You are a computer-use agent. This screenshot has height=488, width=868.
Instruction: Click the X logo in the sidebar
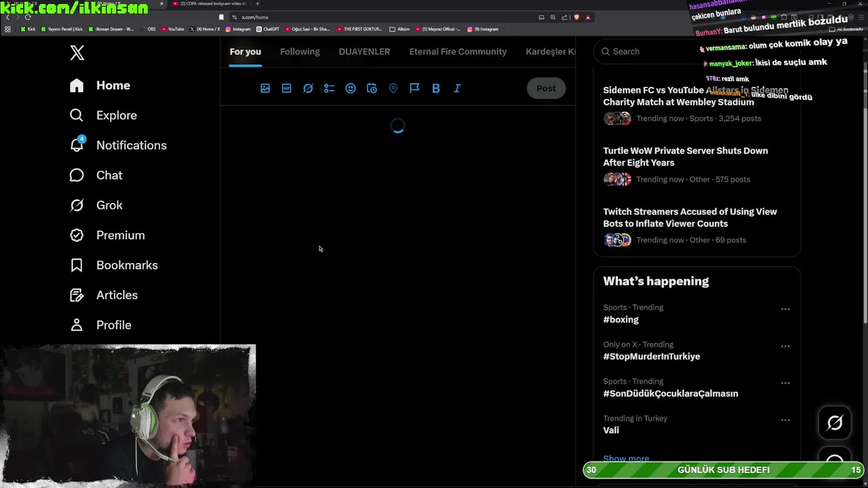point(77,52)
